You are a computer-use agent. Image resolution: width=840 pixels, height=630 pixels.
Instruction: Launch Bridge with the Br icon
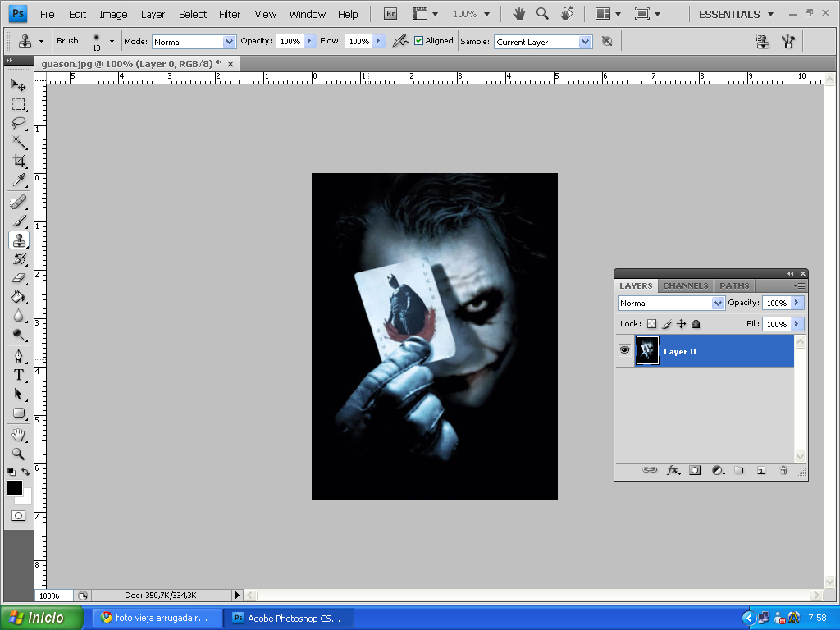[391, 14]
